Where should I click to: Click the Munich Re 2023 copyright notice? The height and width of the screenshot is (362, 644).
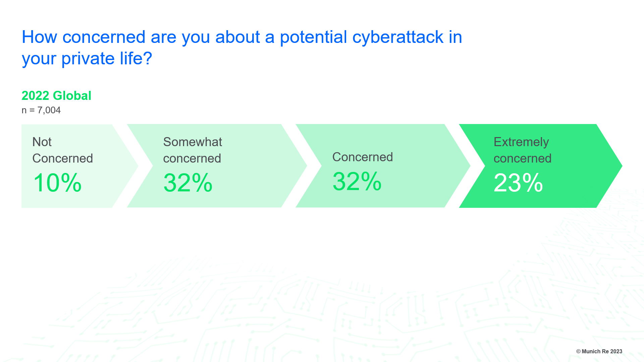(599, 351)
